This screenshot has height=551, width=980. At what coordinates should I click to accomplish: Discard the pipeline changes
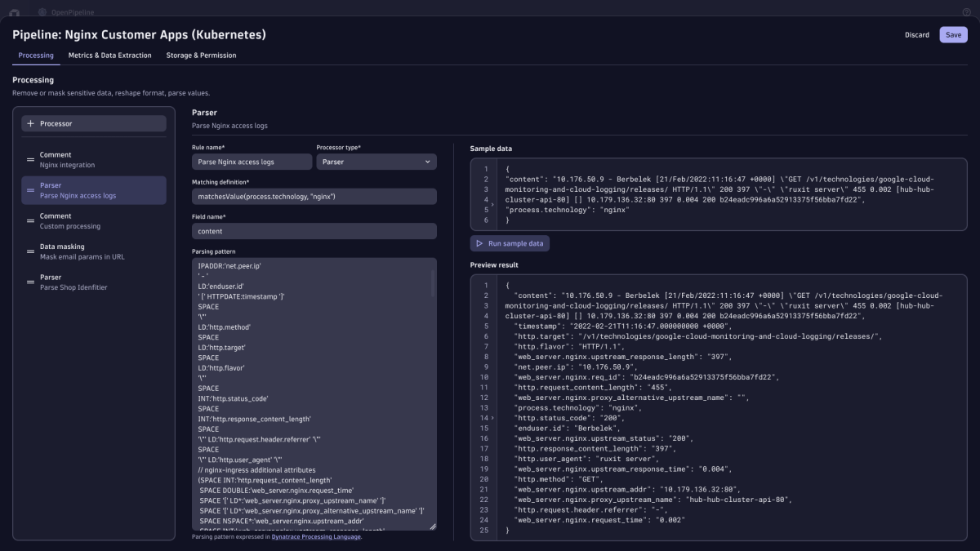[917, 34]
